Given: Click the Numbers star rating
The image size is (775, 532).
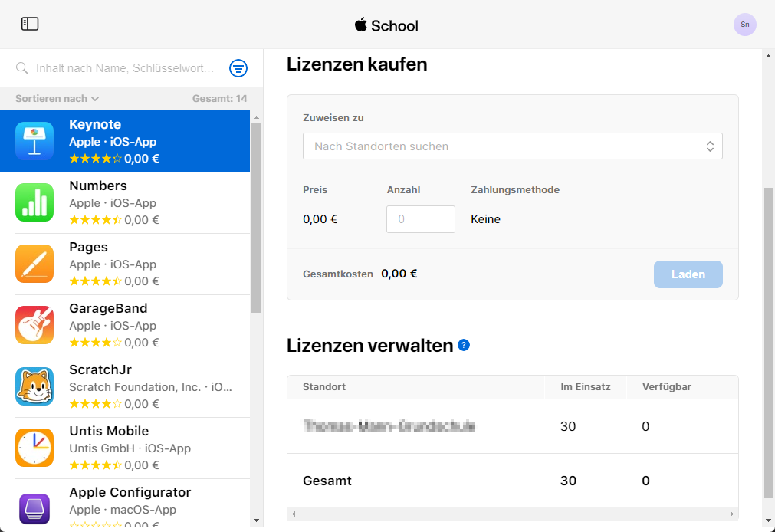Looking at the screenshot, I should click(95, 220).
